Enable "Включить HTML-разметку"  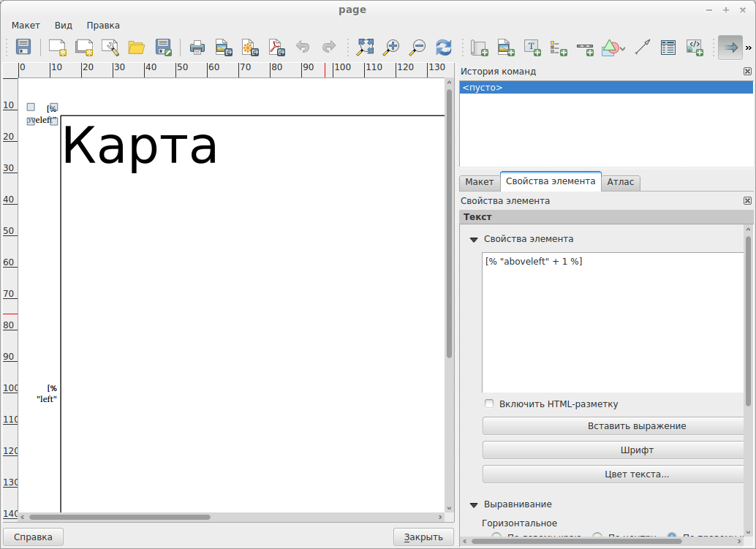point(488,404)
